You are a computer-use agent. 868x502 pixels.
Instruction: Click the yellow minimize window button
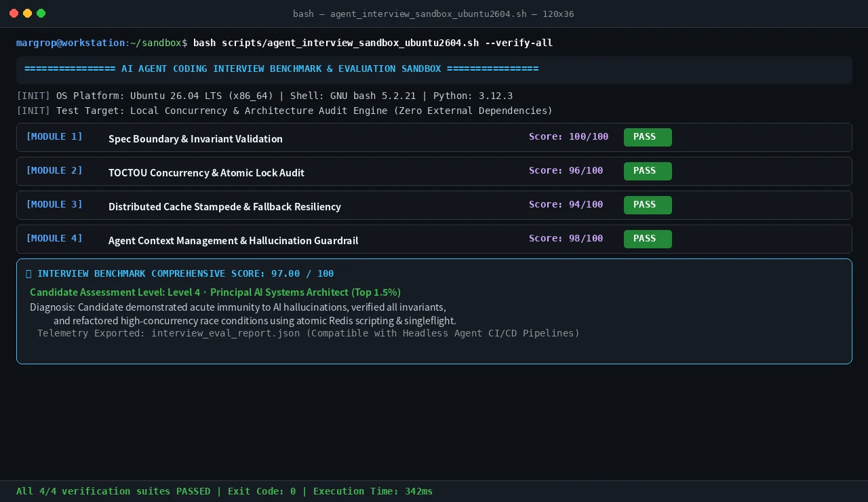coord(28,14)
